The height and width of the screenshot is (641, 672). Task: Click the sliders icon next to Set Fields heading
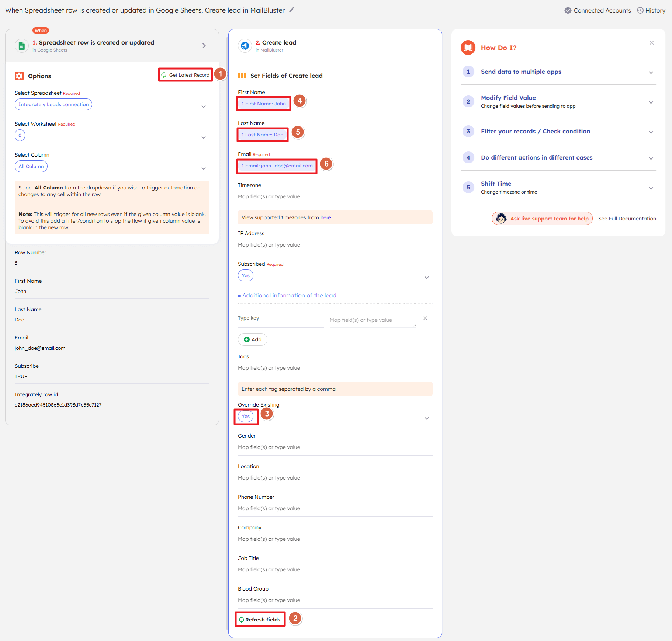tap(242, 75)
